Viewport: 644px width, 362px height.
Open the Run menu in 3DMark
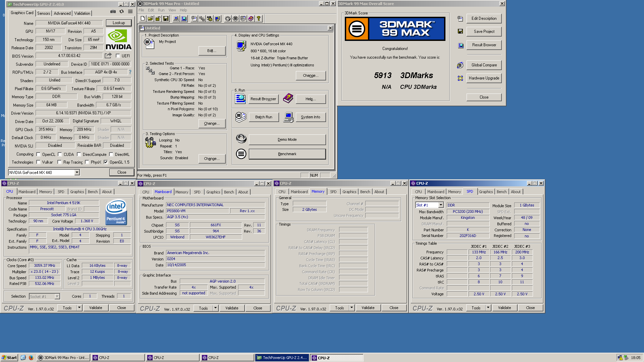click(x=161, y=10)
